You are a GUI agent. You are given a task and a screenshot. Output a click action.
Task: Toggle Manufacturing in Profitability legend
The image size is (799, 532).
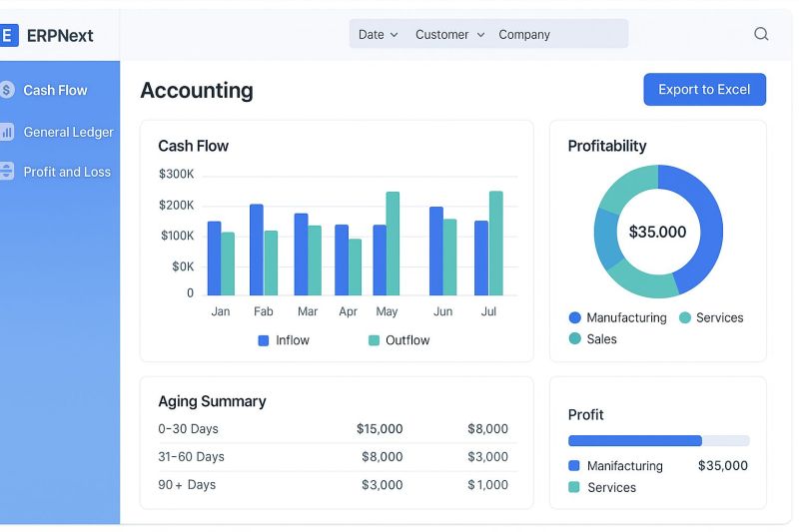click(575, 317)
